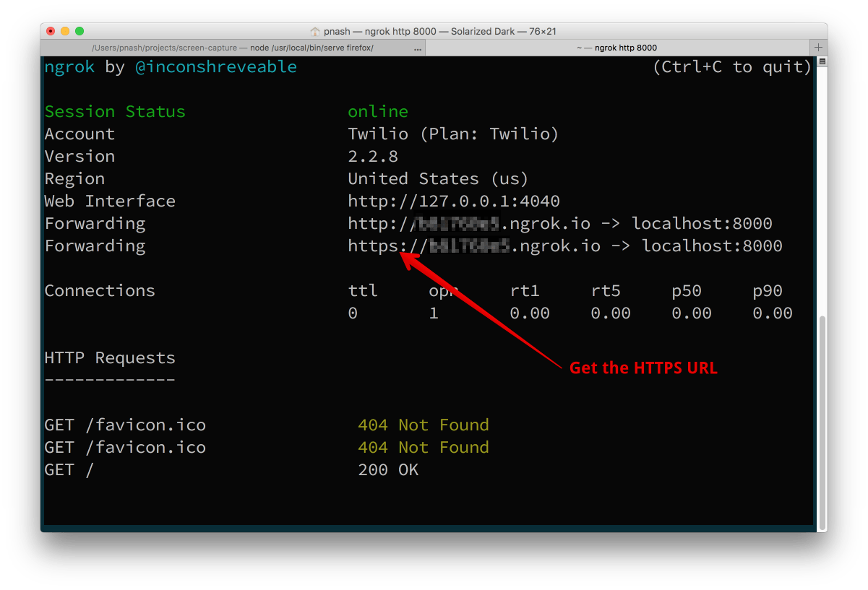
Task: Click the version number 2.2.8
Action: point(372,157)
